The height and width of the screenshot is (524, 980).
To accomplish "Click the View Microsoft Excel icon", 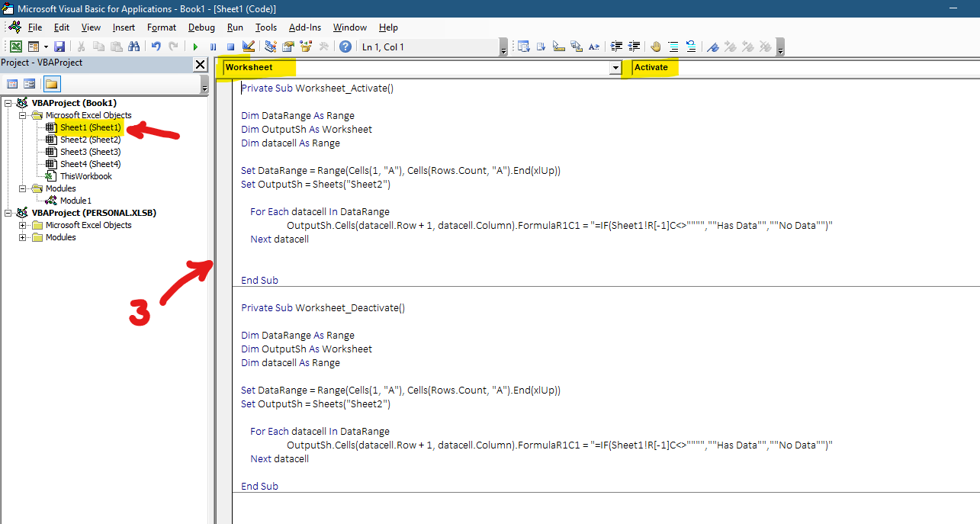I will [x=15, y=47].
